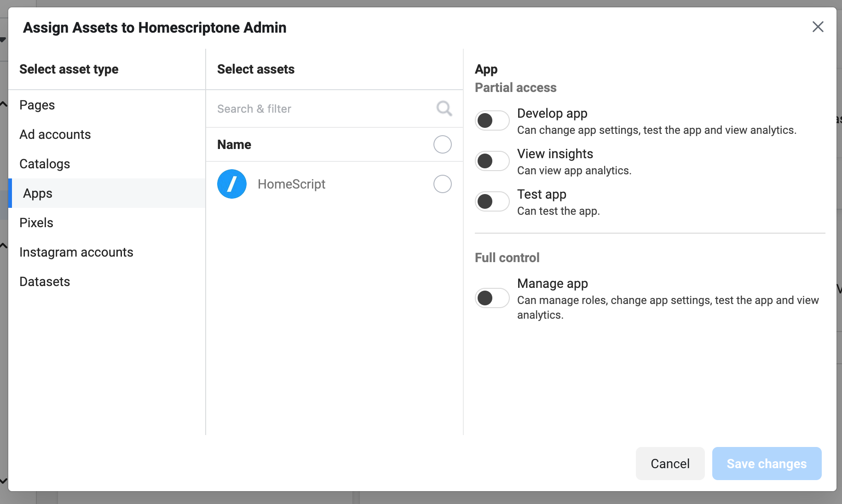
Task: Click the Save changes button
Action: tap(767, 464)
